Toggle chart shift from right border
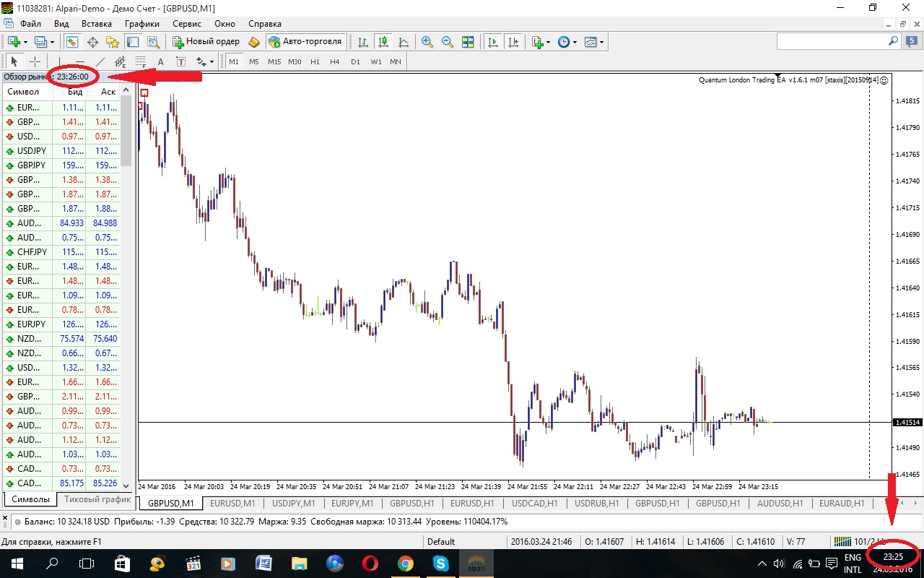 click(x=513, y=42)
